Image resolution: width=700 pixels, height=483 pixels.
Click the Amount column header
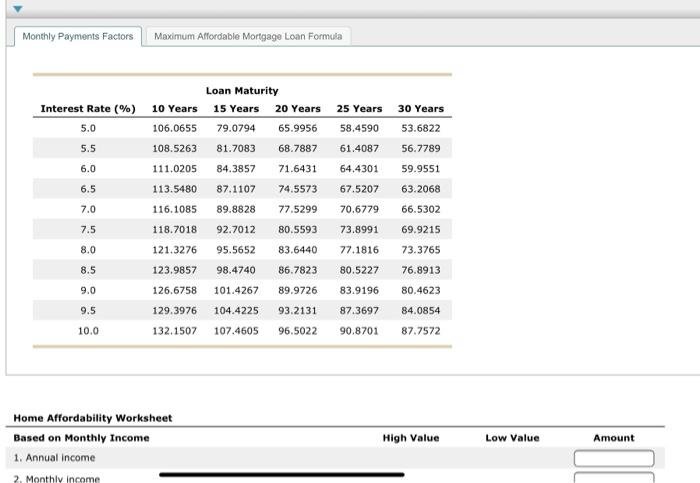[614, 438]
